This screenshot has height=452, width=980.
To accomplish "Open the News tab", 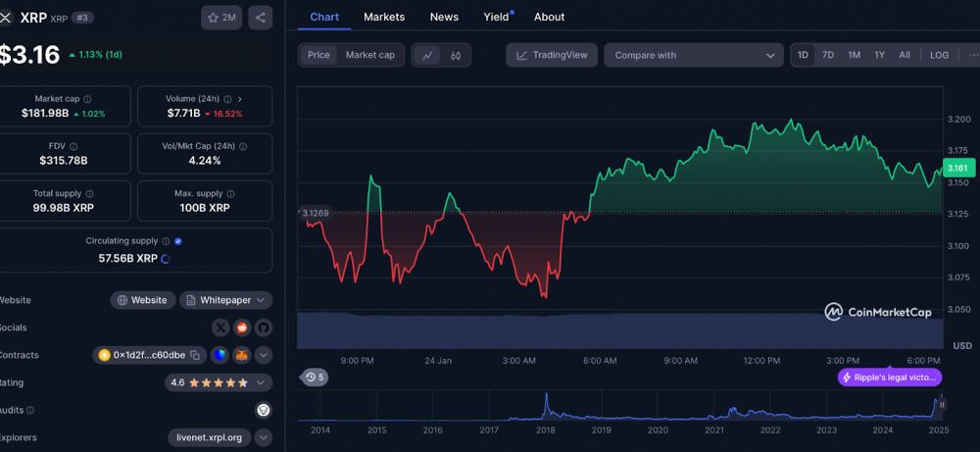I will pyautogui.click(x=444, y=17).
